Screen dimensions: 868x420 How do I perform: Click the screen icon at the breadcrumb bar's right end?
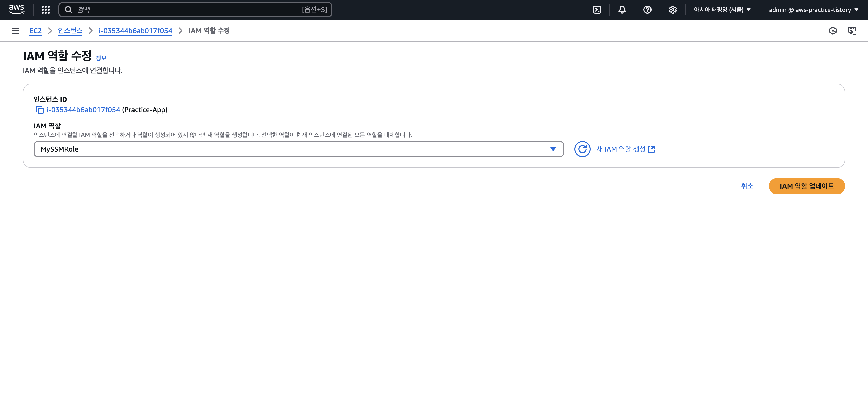click(852, 31)
